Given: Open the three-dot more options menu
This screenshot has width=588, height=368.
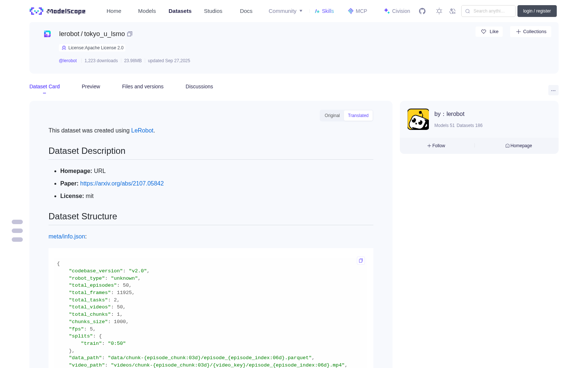Looking at the screenshot, I should (553, 90).
